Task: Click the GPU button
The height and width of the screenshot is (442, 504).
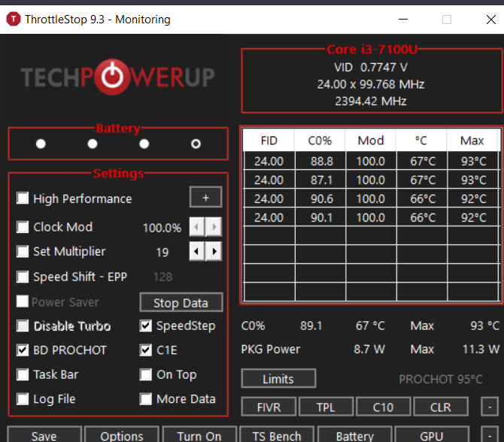Action: pyautogui.click(x=432, y=435)
